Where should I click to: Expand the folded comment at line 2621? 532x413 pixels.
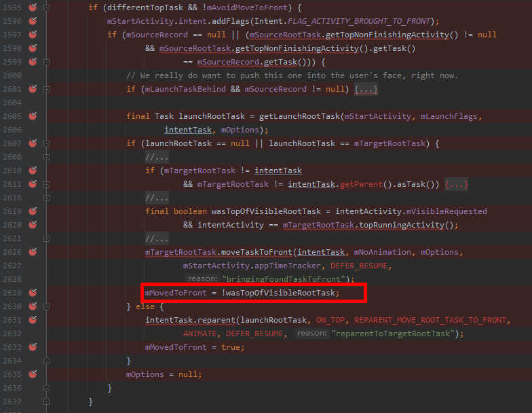pyautogui.click(x=46, y=238)
